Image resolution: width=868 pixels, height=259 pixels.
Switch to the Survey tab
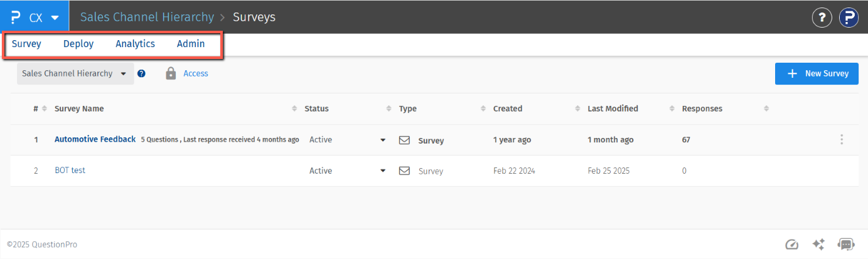[26, 44]
